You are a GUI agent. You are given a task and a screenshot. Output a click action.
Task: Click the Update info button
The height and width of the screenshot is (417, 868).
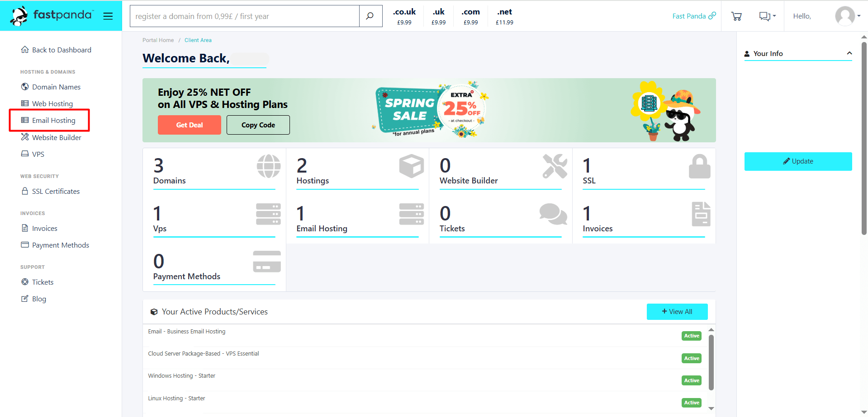click(798, 161)
